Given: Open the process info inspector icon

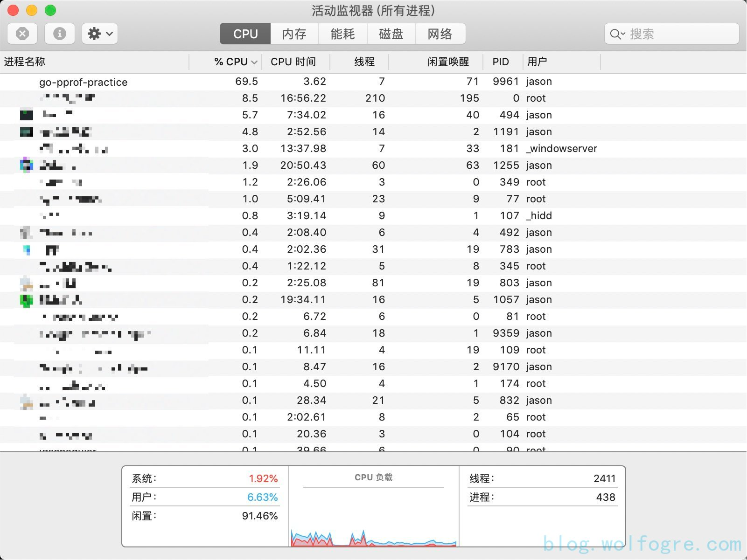Looking at the screenshot, I should coord(59,34).
